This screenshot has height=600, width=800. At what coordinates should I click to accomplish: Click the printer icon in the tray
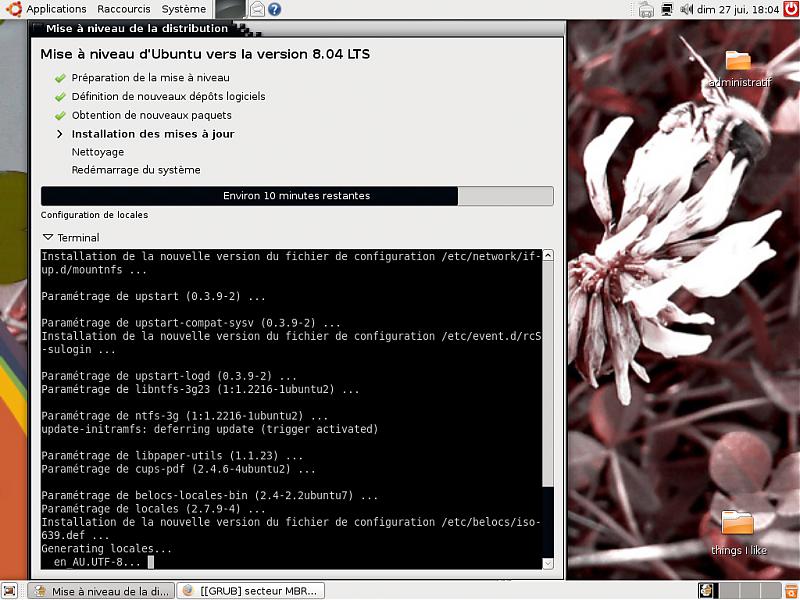point(646,9)
